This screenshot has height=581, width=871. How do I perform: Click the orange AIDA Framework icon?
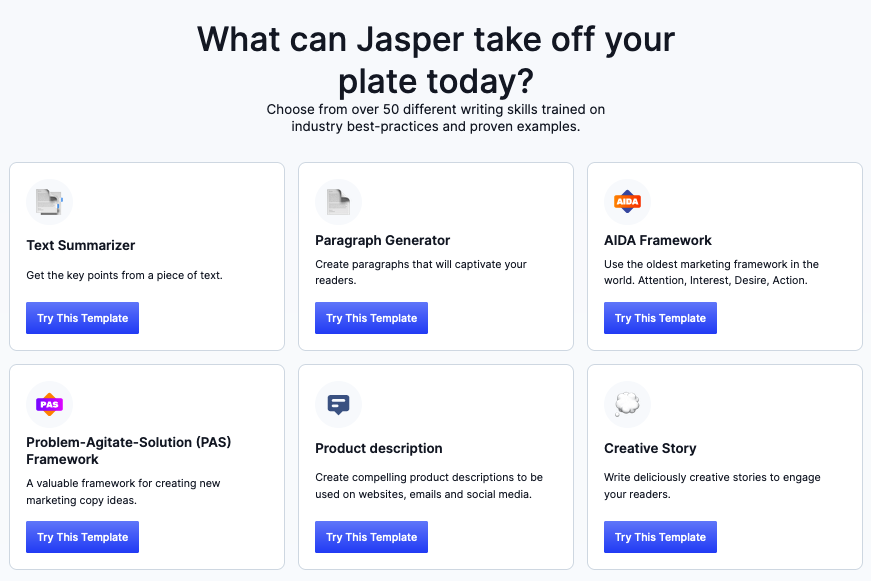click(627, 202)
